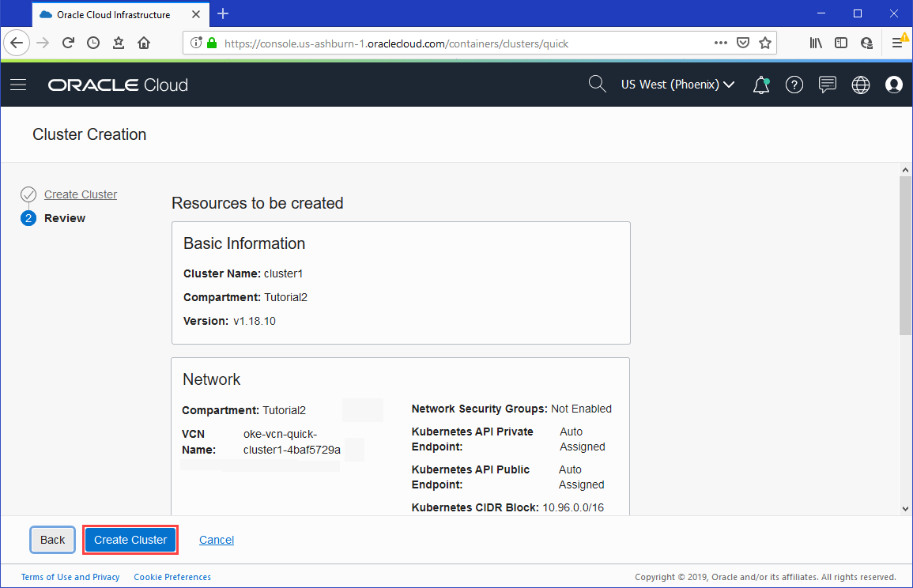This screenshot has width=913, height=588.
Task: Bookmark this page star icon in address bar
Action: 765,43
